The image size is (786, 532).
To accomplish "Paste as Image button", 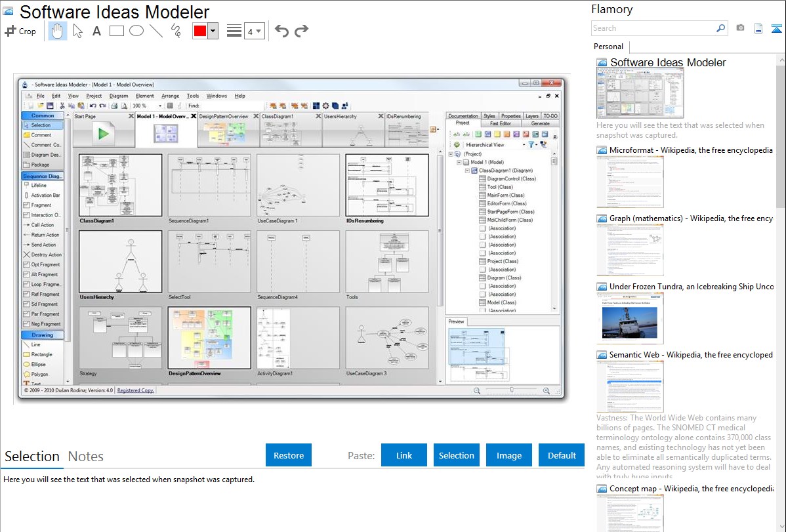I will pyautogui.click(x=508, y=455).
